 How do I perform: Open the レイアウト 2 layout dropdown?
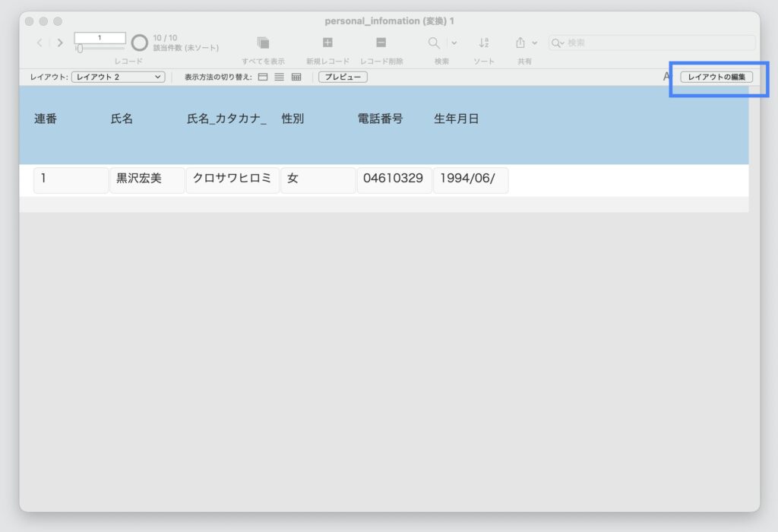click(118, 77)
